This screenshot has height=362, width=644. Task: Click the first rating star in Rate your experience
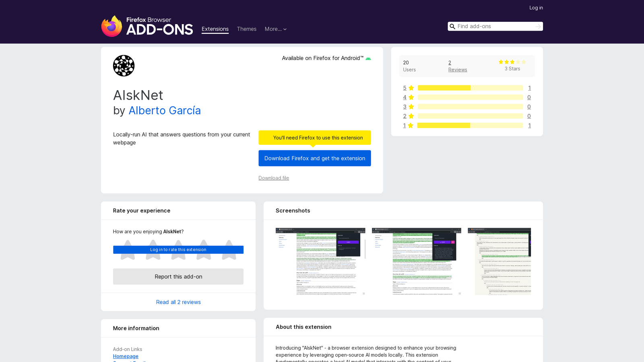pyautogui.click(x=128, y=250)
